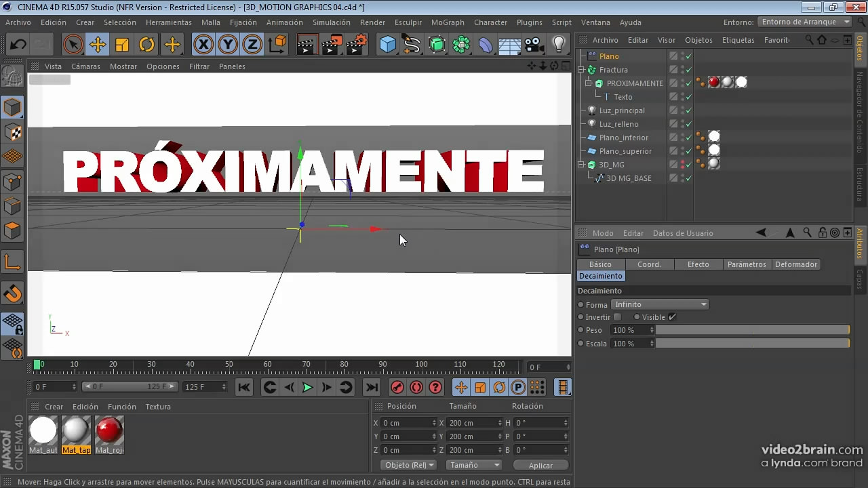This screenshot has width=868, height=488.
Task: Toggle the Visible checkbox in Decaimiento
Action: [672, 317]
